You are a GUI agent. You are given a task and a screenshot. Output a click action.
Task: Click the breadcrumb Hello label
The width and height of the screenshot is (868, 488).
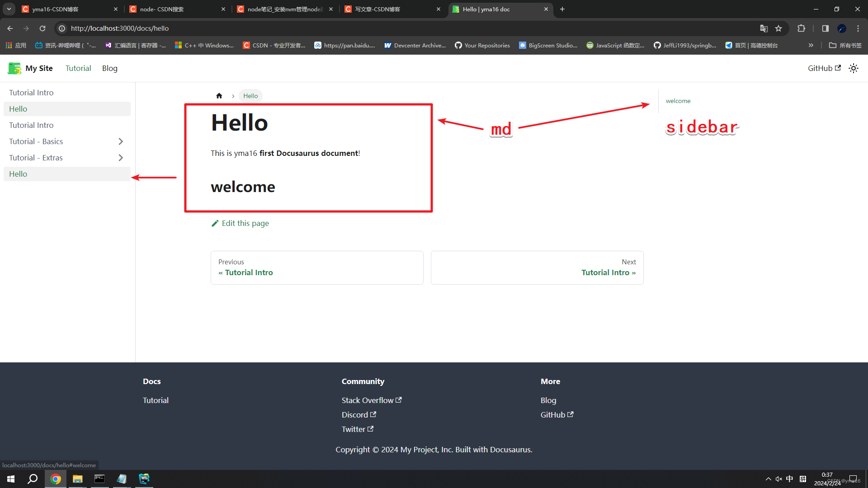[250, 95]
